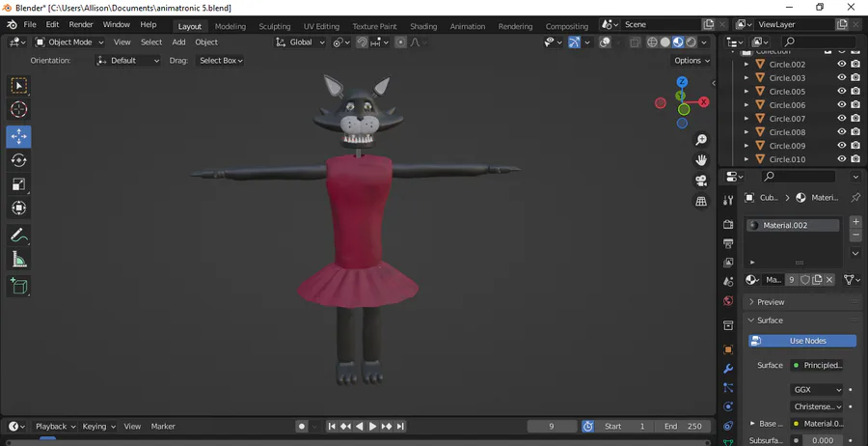Open the Object Mode dropdown

point(69,42)
